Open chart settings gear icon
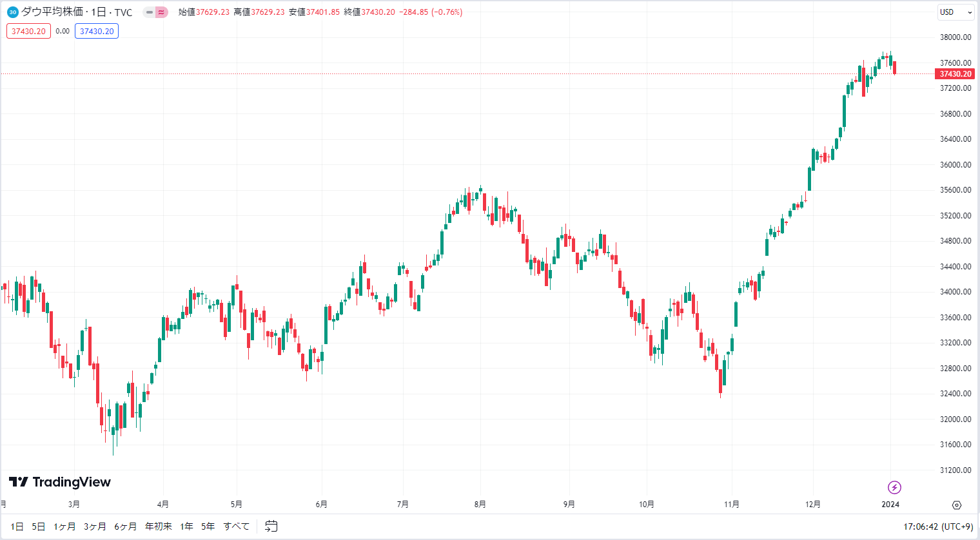Screen dimensions: 980x540 tap(957, 505)
